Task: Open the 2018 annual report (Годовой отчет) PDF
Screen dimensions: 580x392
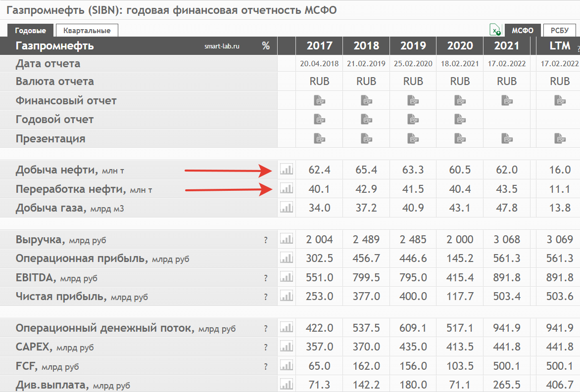Action: point(366,119)
